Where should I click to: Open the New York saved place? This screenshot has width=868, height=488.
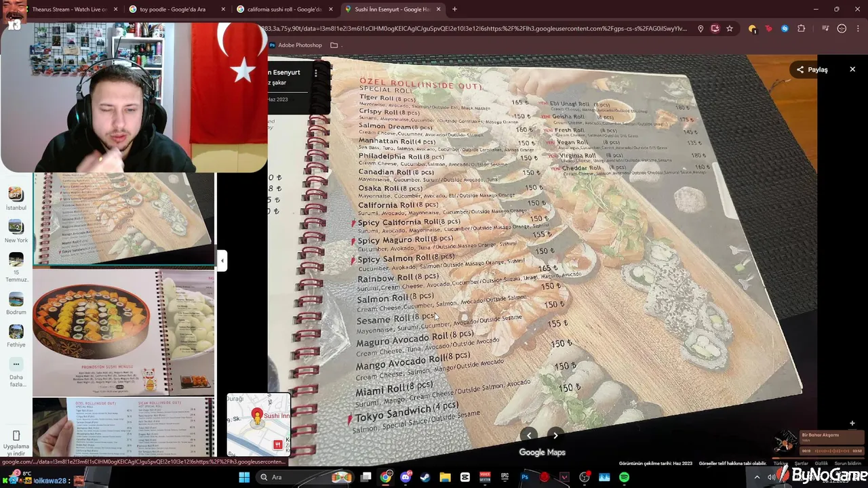pyautogui.click(x=16, y=231)
